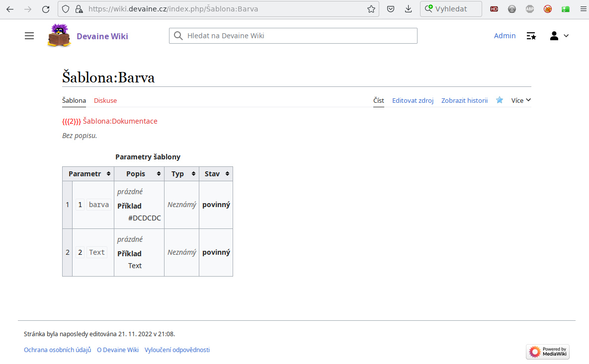Expand the user account dropdown
This screenshot has width=589, height=364.
pos(559,36)
